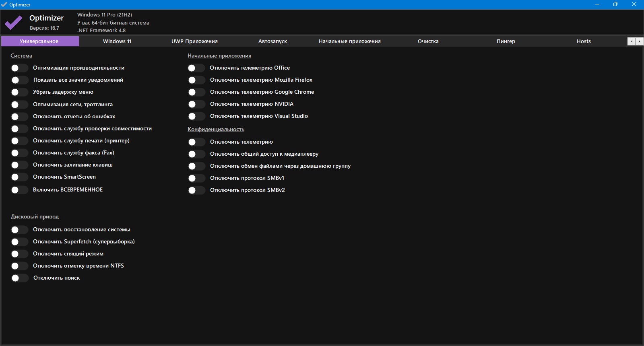The image size is (644, 346).
Task: Click the Конфиденциальность section heading
Action: click(x=216, y=130)
